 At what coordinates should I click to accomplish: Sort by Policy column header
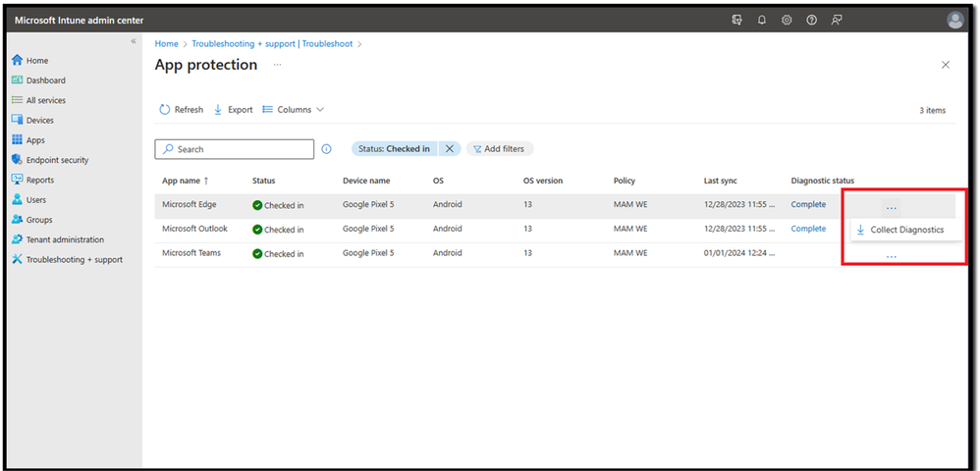point(625,181)
